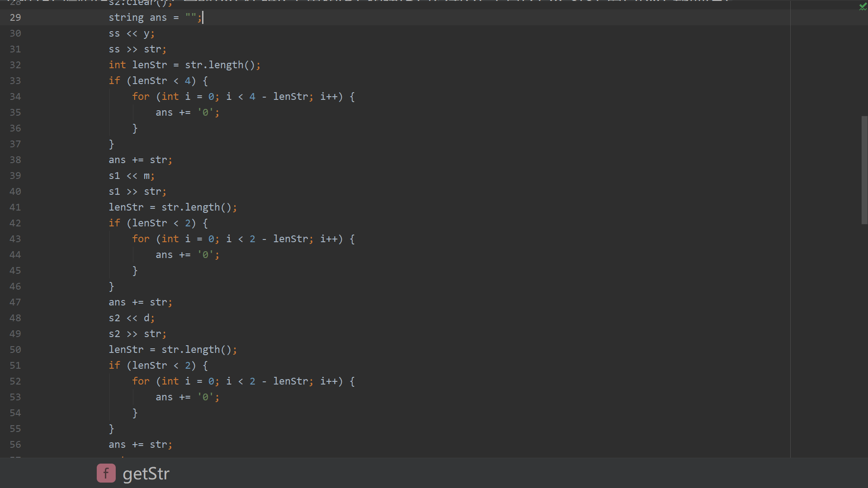The height and width of the screenshot is (488, 868).
Task: Click 'ss << y;' statement
Action: [x=132, y=33]
